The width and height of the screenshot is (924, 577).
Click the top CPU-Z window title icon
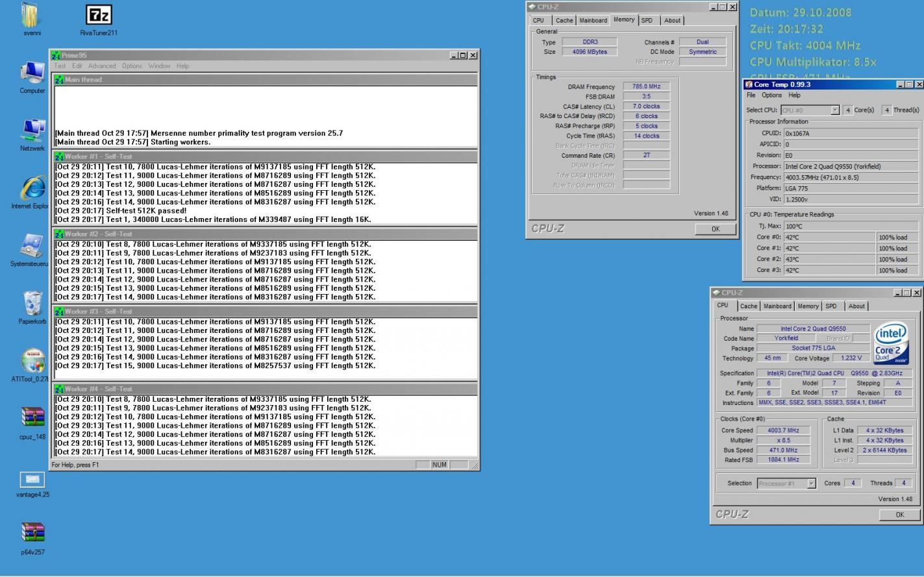pos(532,7)
